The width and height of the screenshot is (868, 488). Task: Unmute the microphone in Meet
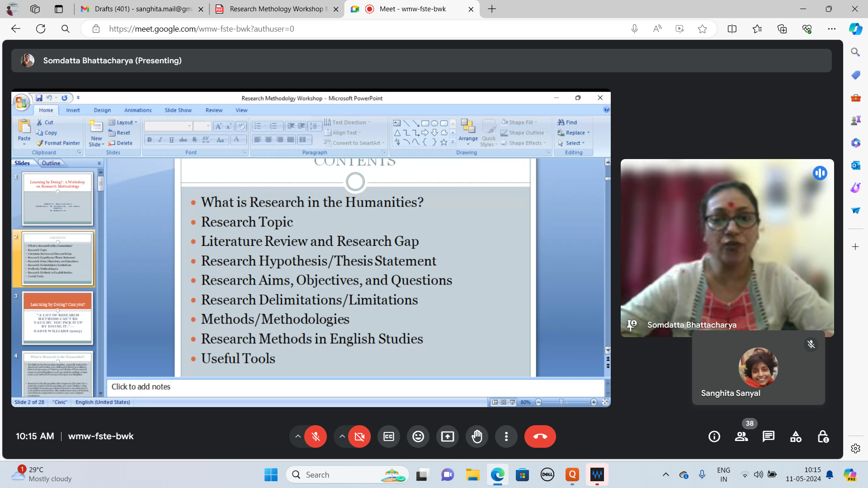316,436
